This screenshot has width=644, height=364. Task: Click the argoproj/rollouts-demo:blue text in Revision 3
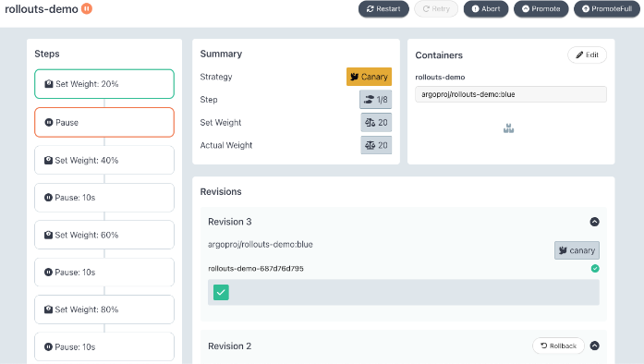click(261, 245)
